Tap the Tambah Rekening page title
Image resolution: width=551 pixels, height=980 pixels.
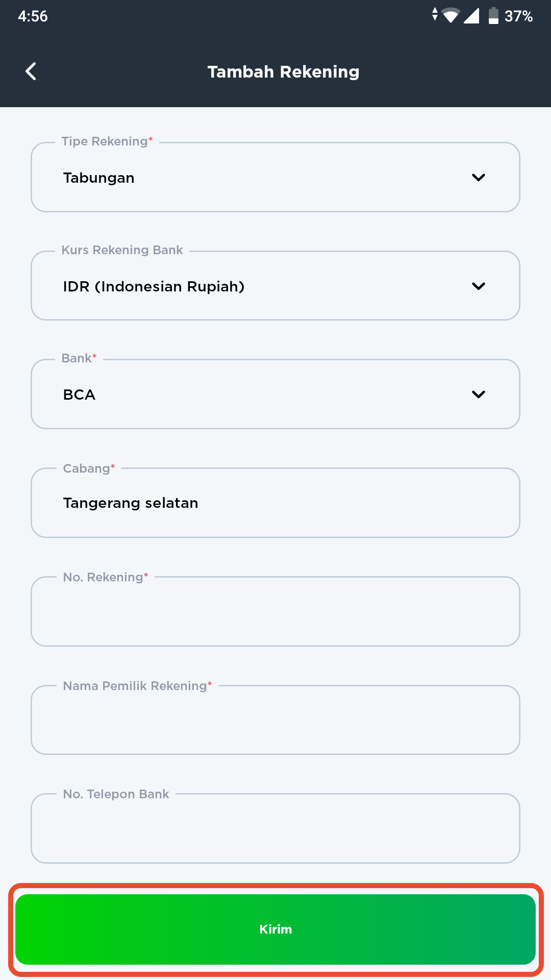(284, 72)
